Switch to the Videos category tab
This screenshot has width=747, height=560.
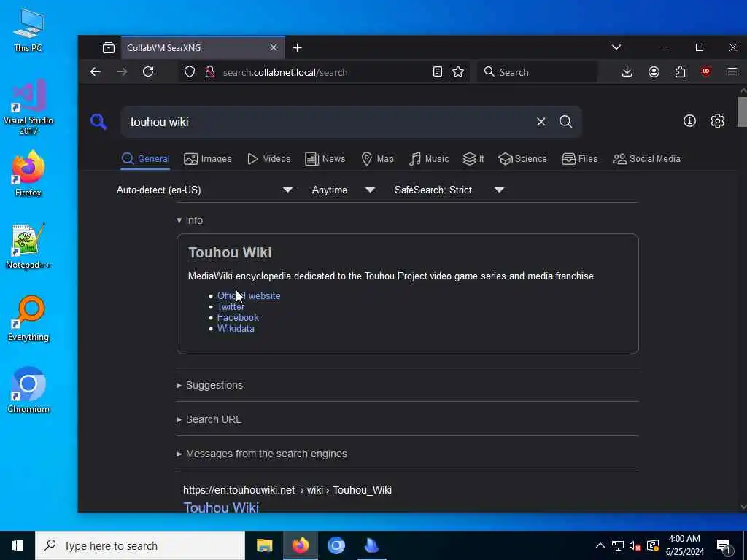pos(268,158)
